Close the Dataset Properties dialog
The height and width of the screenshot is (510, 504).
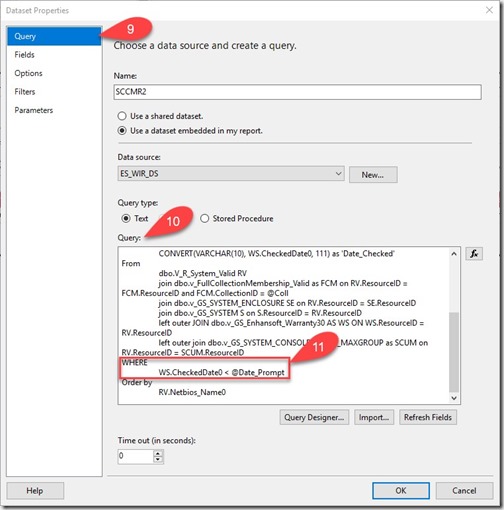[489, 10]
